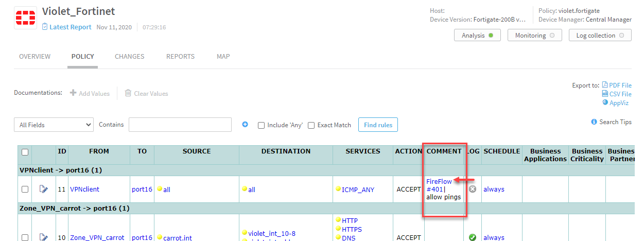
Task: Select the checkbox for rule 11
Action: click(25, 190)
